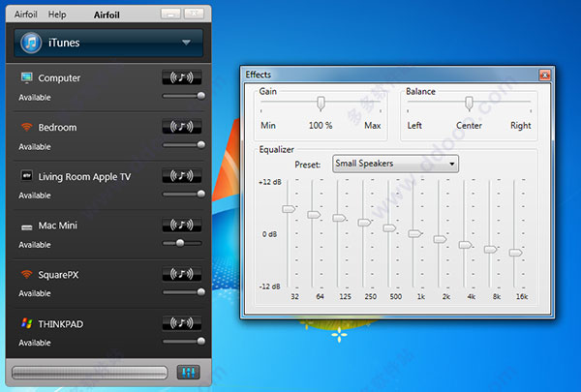
Task: Click the Computer speaker name
Action: 59,78
